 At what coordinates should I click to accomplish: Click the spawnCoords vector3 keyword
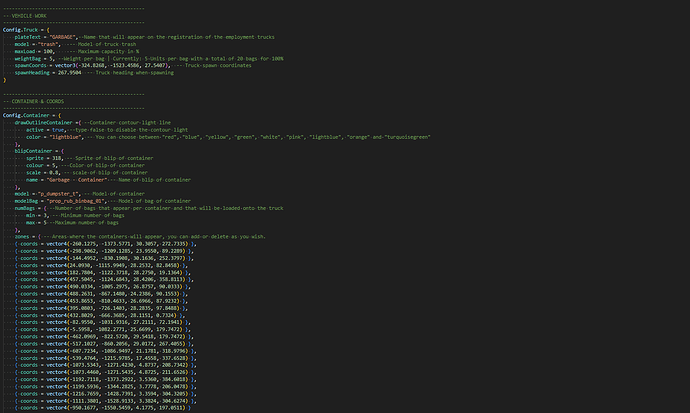point(63,65)
